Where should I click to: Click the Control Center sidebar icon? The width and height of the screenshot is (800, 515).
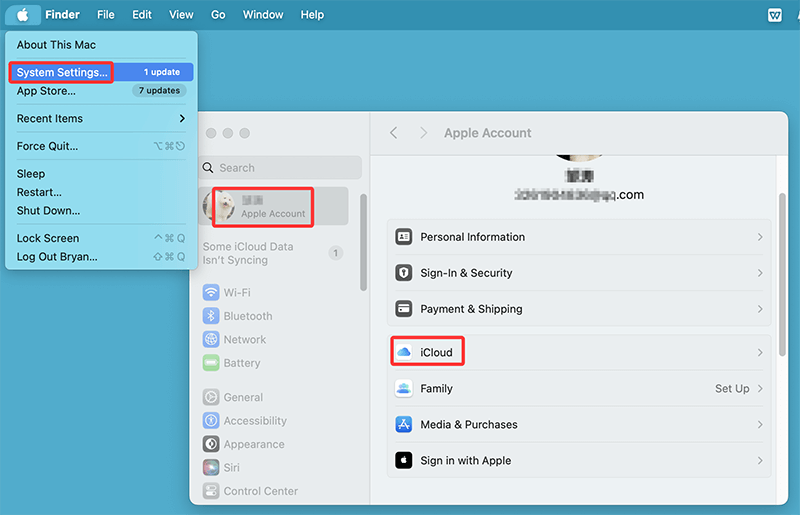point(211,491)
